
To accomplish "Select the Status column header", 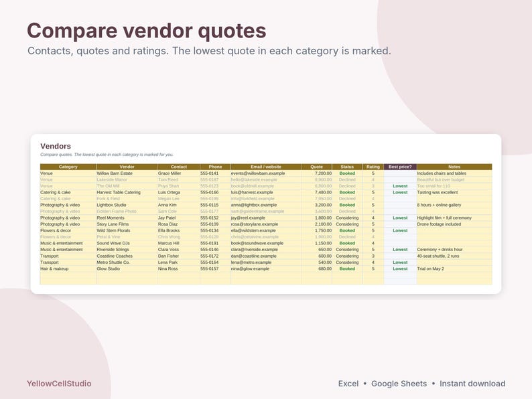I will point(347,167).
